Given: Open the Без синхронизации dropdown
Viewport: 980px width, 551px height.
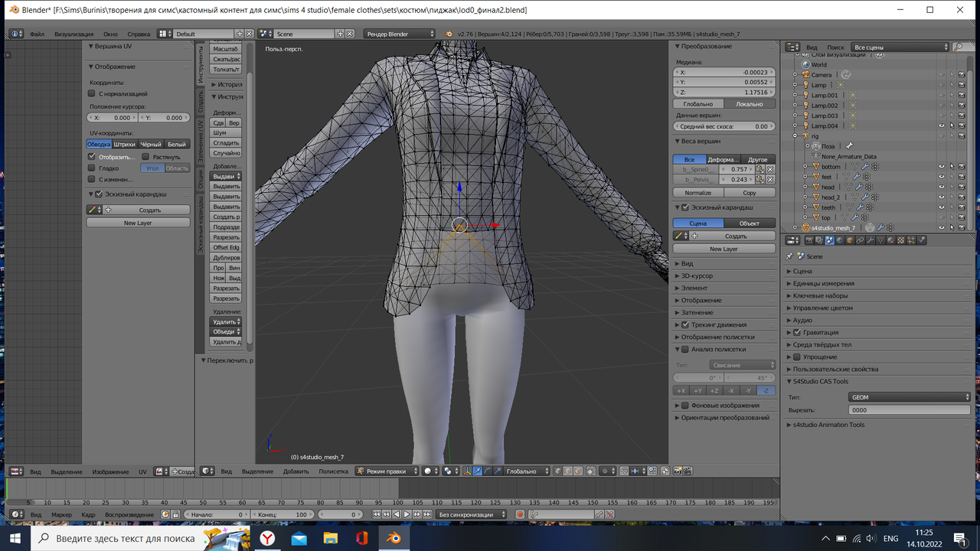Looking at the screenshot, I should coord(471,514).
